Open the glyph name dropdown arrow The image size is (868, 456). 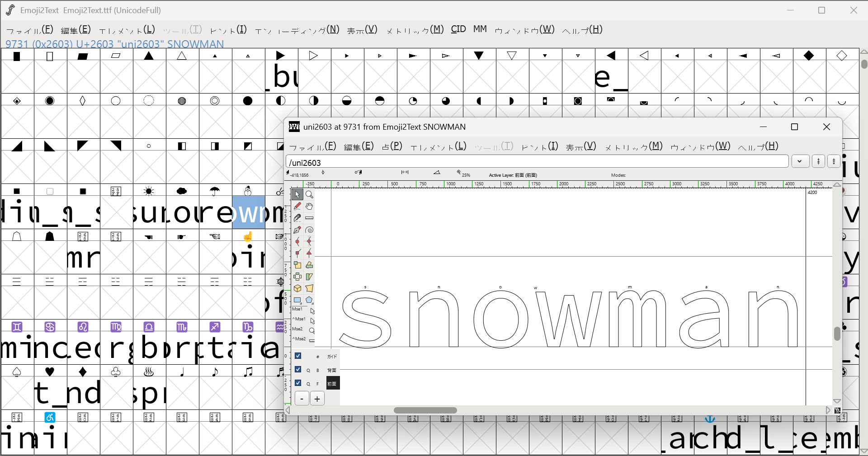[x=800, y=161]
